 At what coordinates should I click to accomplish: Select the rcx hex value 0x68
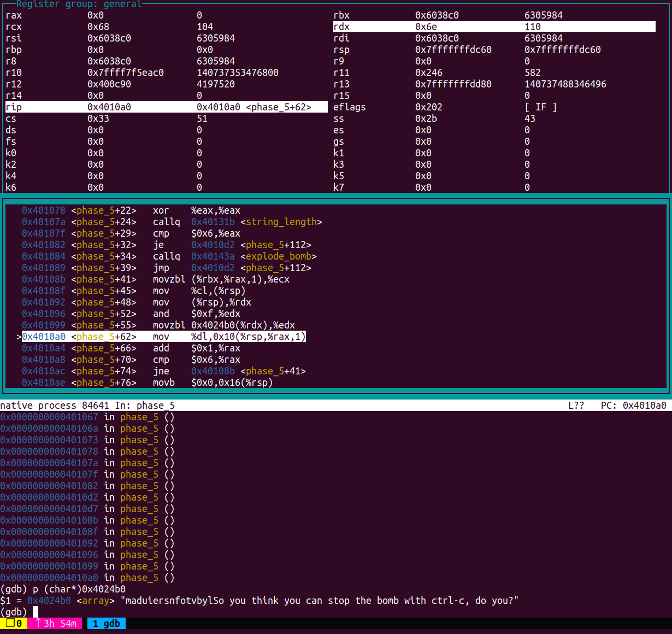[98, 27]
